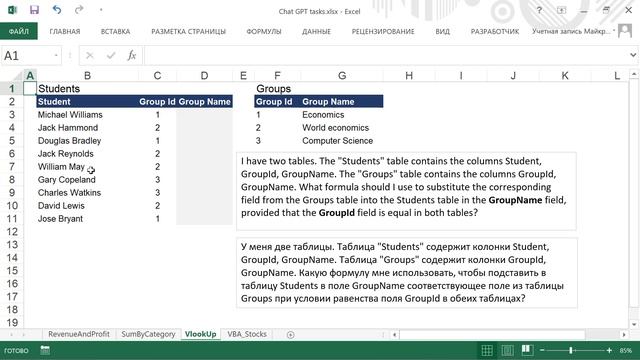
Task: Click the Excel application icon
Action: click(x=12, y=10)
